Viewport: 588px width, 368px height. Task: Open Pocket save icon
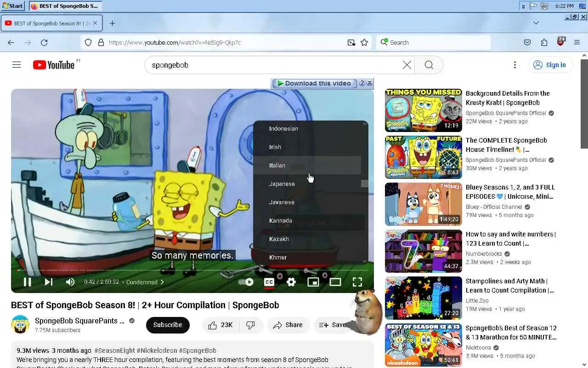coord(527,42)
